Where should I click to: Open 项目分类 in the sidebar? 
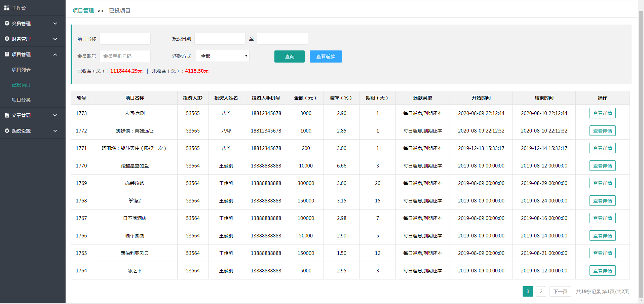pyautogui.click(x=21, y=100)
